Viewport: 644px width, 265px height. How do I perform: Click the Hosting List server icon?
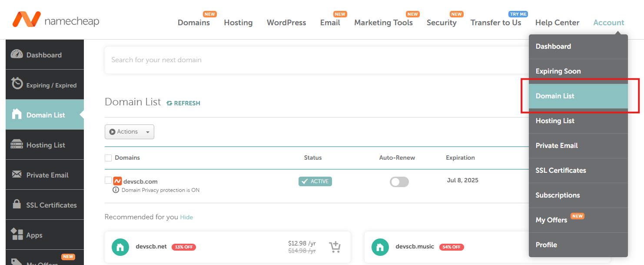(17, 144)
